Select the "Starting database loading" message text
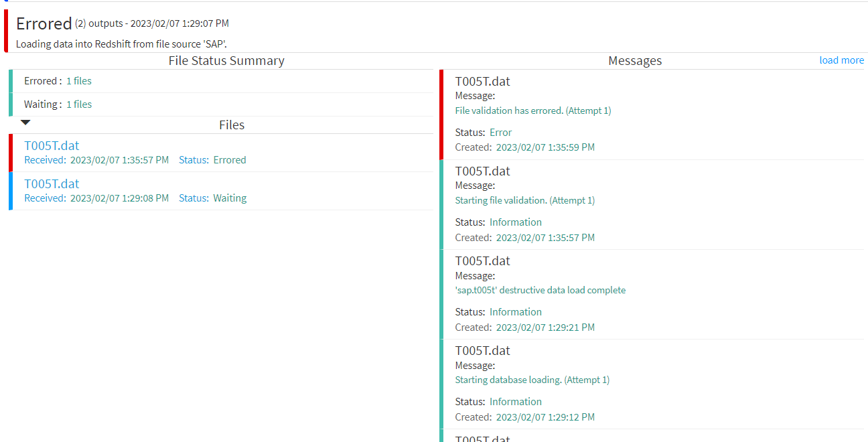Image resolution: width=868 pixels, height=442 pixels. click(x=532, y=380)
